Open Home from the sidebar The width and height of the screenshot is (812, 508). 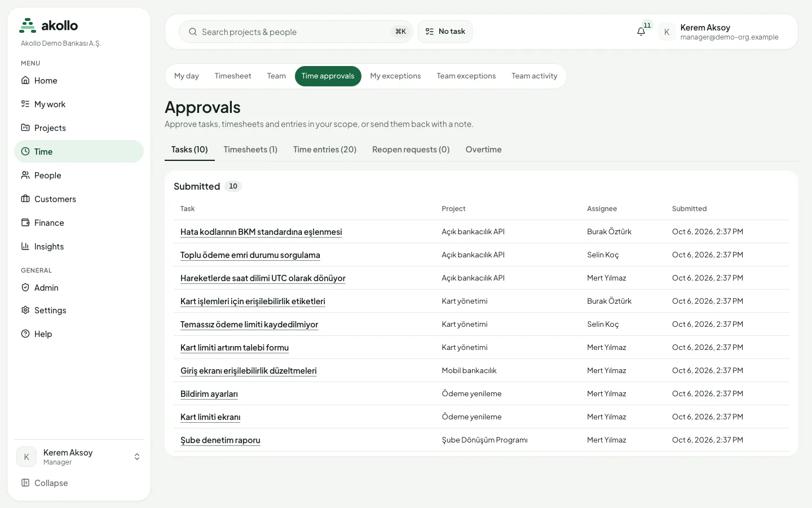point(79,81)
